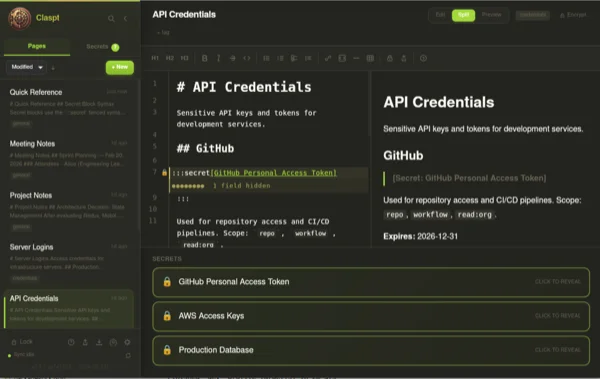Switch to Preview view mode

pos(491,15)
